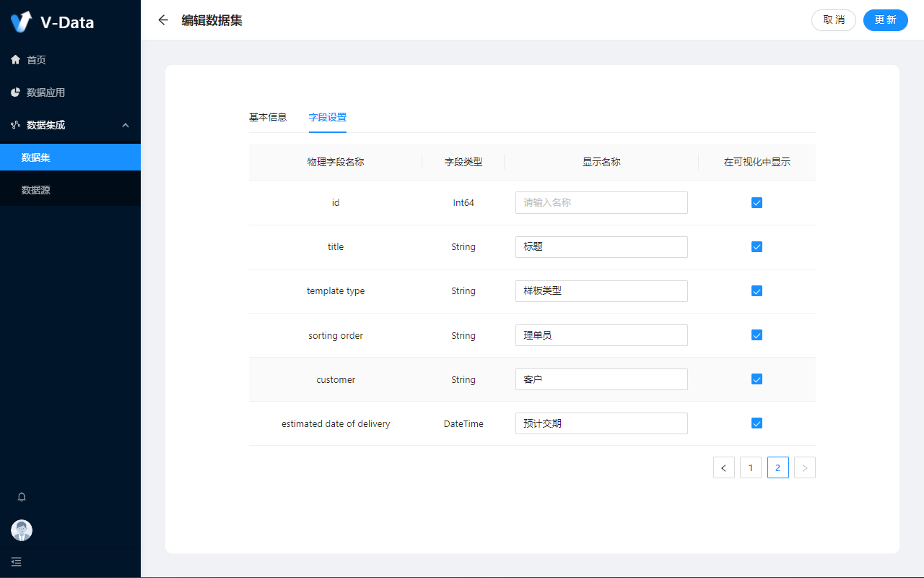Disable display for estimated date of delivery
Image resolution: width=924 pixels, height=578 pixels.
pyautogui.click(x=757, y=423)
